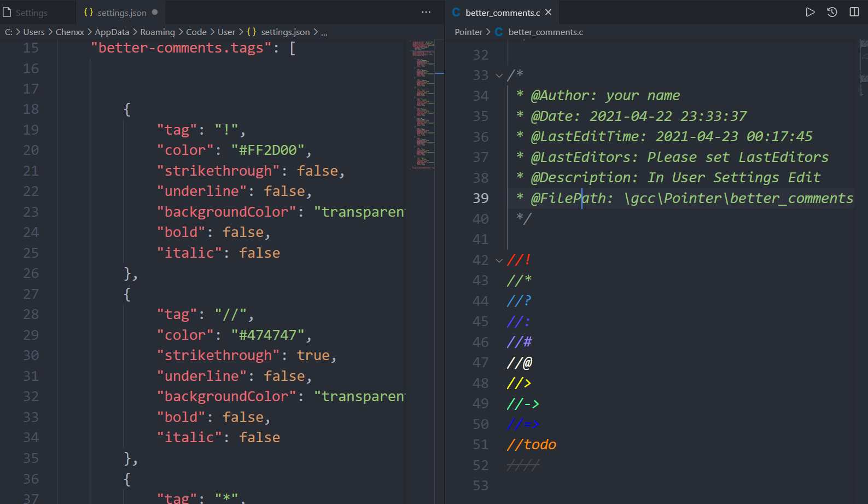
Task: Click the Settings tab file icon
Action: [x=7, y=12]
